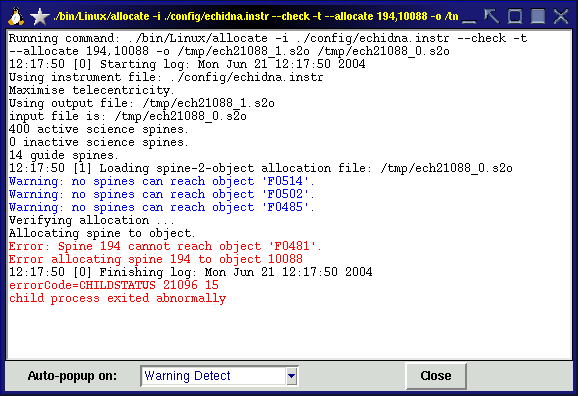Click the 'input file is' line
Screen dimensions: 578x396
tap(128, 116)
